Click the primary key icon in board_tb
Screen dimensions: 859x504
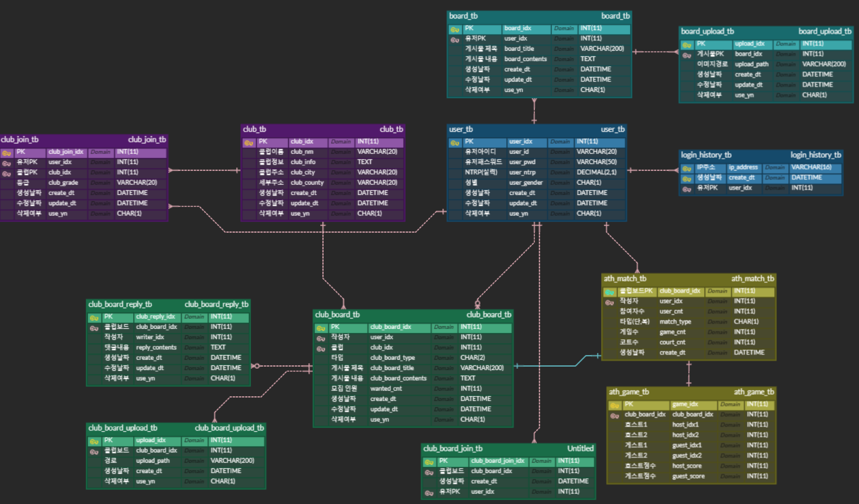(455, 30)
